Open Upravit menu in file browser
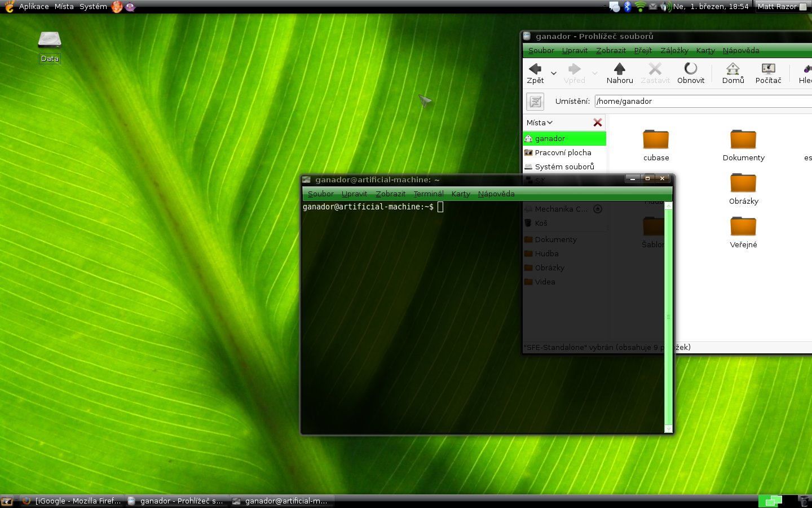The image size is (812, 508). tap(575, 50)
